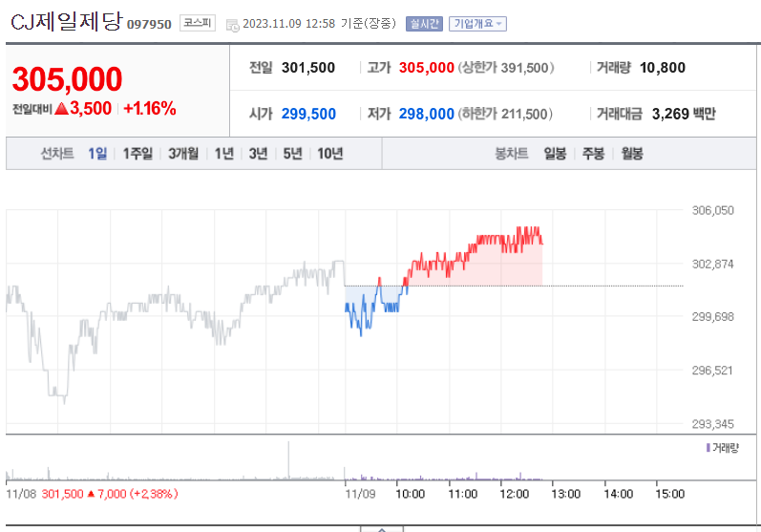Click the opening price 299,500
Screen dimensions: 761x532
click(308, 114)
